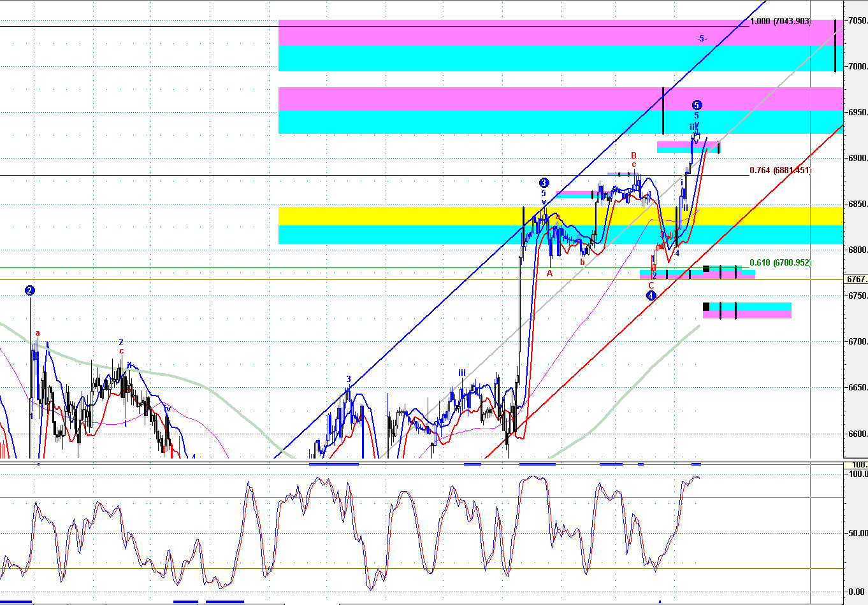868x605 pixels.
Task: Click the boxed 6767 current price tag
Action: pyautogui.click(x=856, y=279)
